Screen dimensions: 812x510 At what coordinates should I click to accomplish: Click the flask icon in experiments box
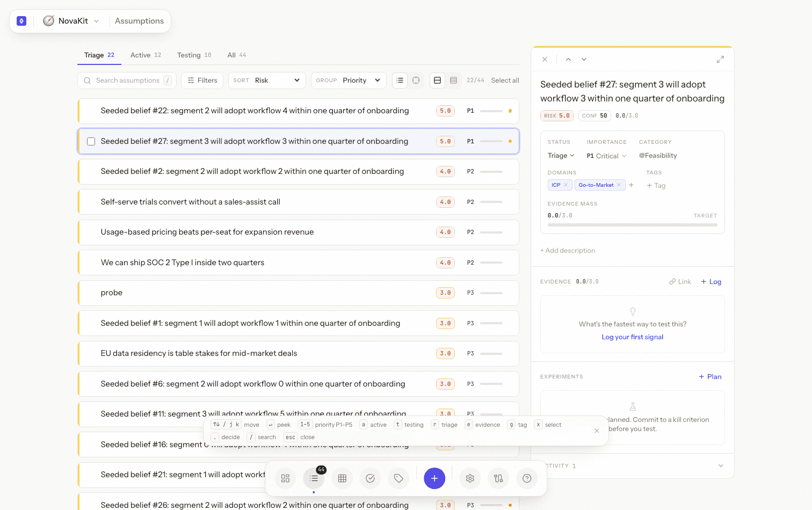coord(633,407)
